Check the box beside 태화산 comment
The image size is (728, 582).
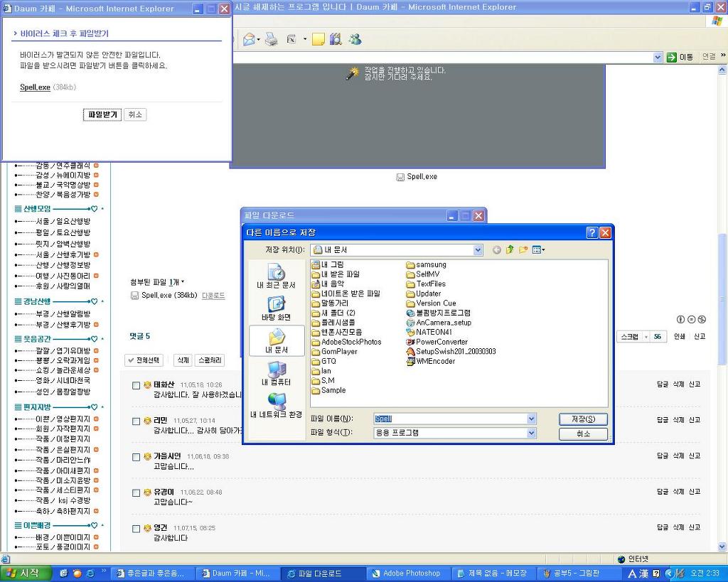136,385
